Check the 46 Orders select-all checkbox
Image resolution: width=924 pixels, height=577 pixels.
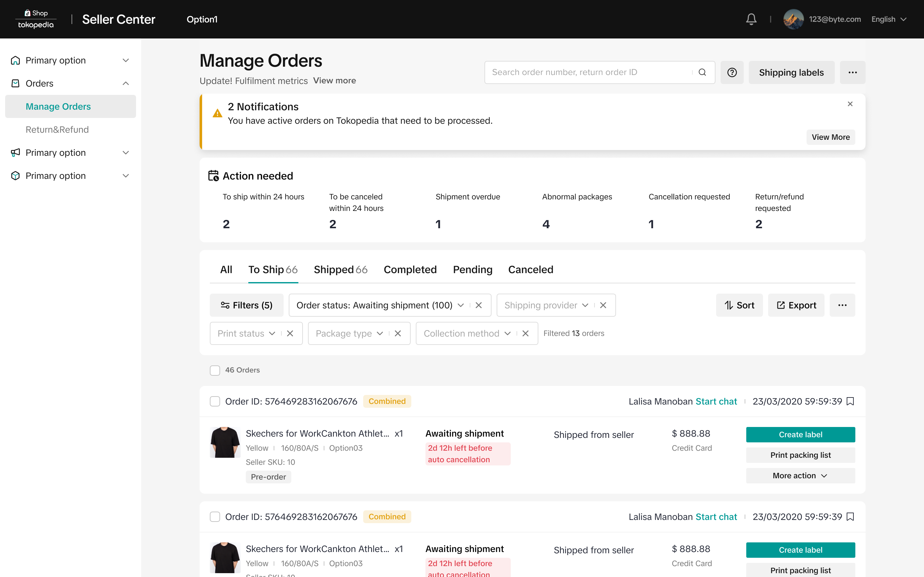pyautogui.click(x=215, y=370)
